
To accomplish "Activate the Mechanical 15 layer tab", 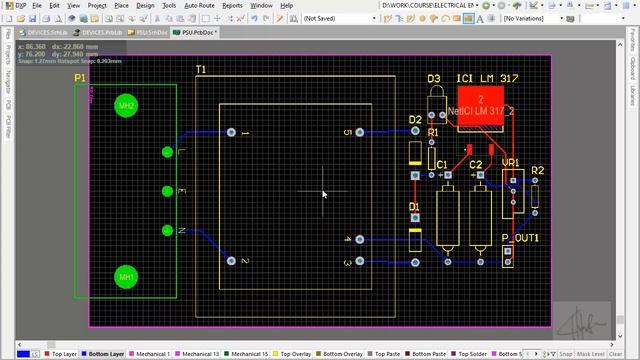I will click(x=246, y=354).
